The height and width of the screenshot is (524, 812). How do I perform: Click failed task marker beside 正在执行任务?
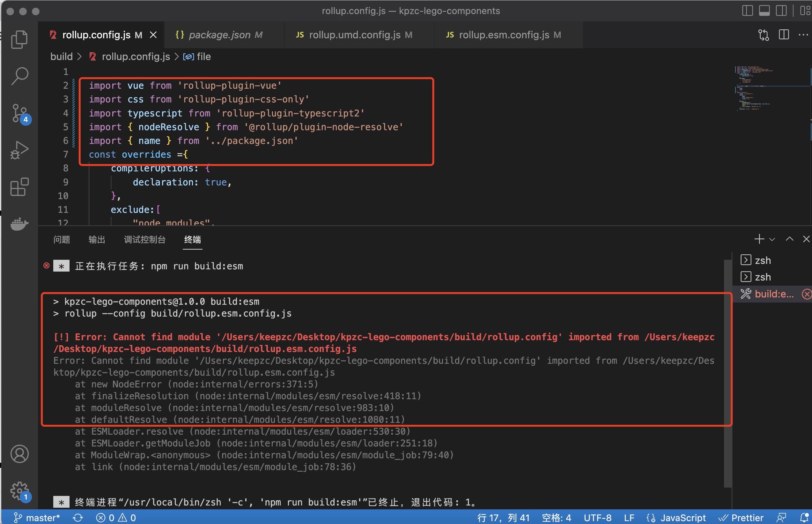coord(47,266)
